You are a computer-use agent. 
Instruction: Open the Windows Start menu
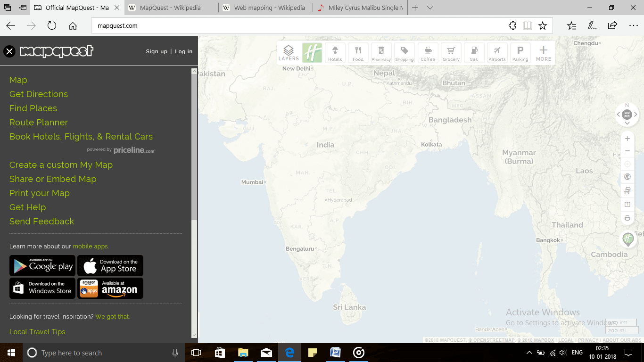(11, 353)
